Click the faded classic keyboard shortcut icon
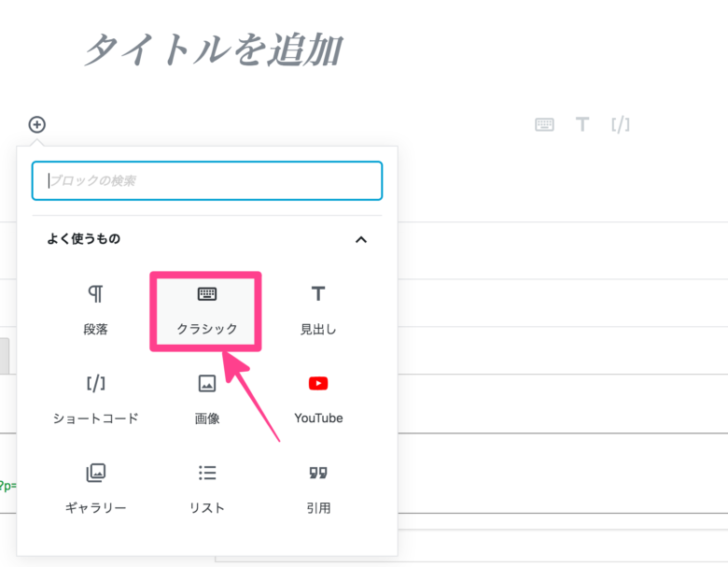 [x=544, y=124]
